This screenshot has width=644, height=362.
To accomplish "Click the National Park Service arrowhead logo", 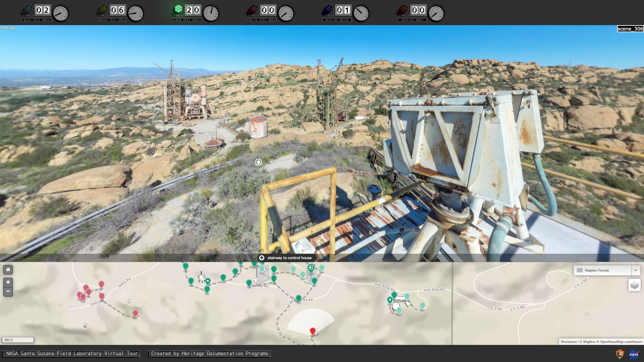I will tap(620, 354).
